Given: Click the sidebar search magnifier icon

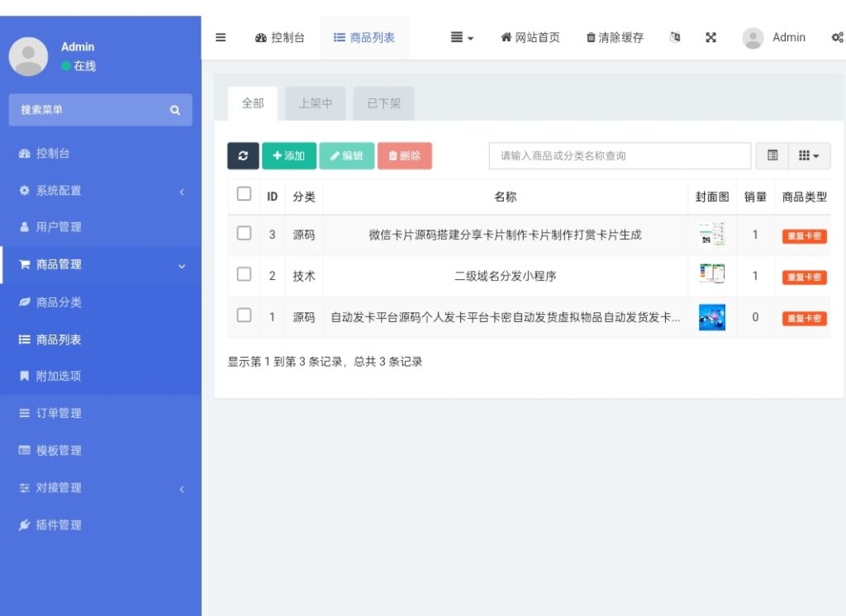Looking at the screenshot, I should pos(174,110).
